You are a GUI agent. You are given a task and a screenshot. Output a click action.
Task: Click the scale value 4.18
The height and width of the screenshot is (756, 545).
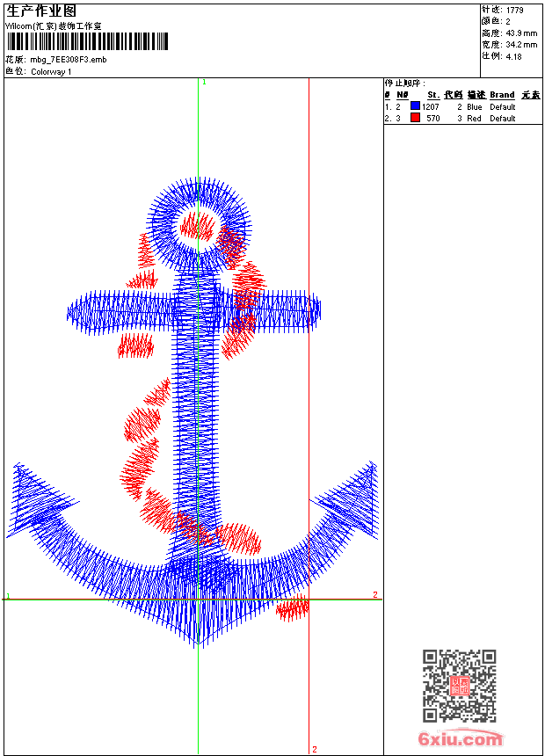pos(513,56)
